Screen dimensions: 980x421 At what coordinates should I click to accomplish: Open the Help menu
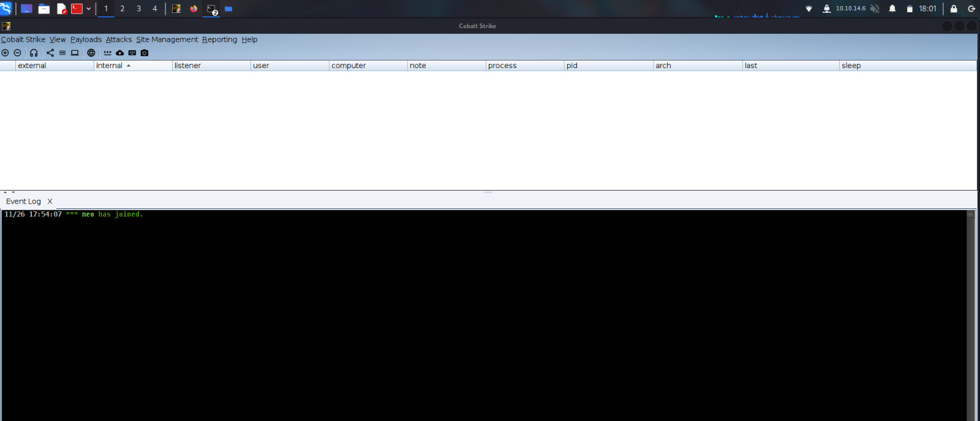point(249,39)
